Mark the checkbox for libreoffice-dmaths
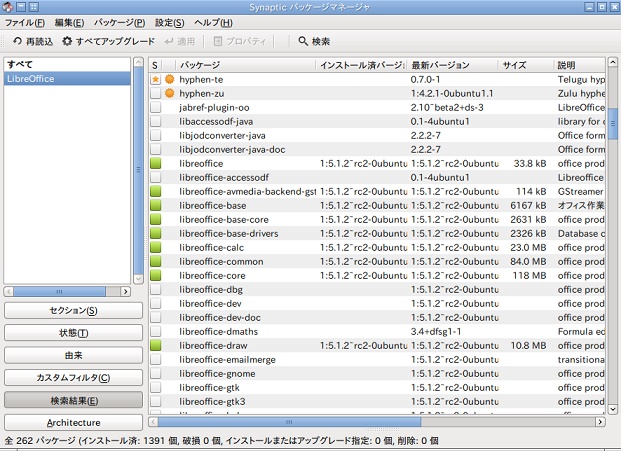Image resolution: width=621 pixels, height=451 pixels. tap(156, 331)
